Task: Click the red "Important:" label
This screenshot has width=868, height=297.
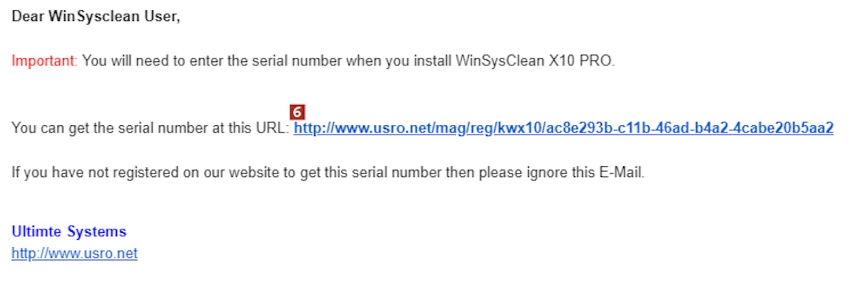Action: [x=45, y=61]
